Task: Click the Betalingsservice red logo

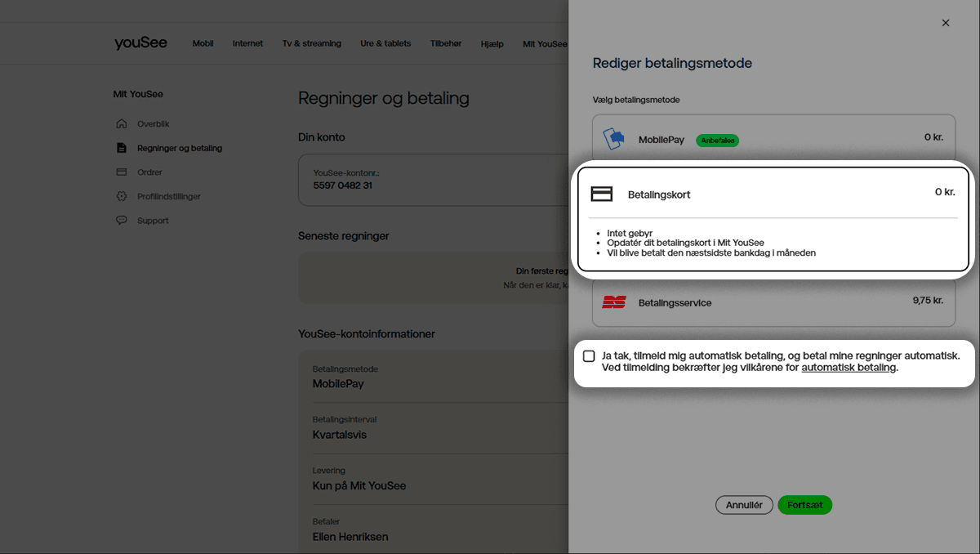Action: 614,302
